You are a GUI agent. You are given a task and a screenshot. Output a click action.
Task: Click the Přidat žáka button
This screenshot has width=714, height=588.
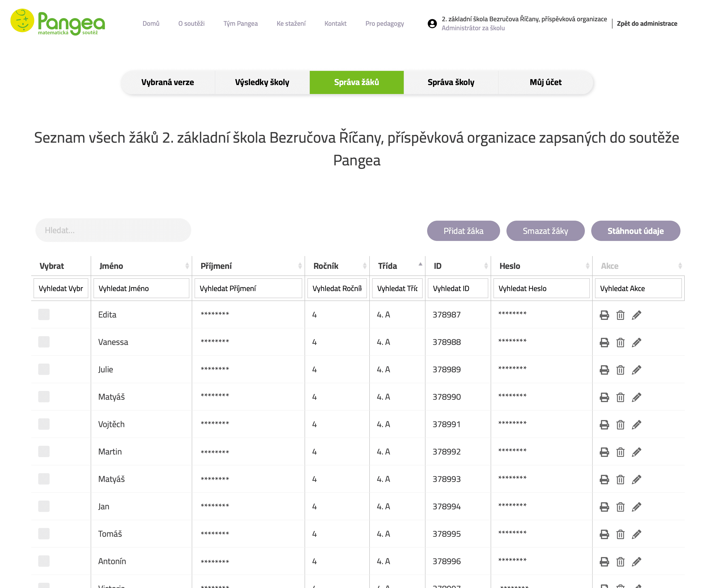click(463, 231)
